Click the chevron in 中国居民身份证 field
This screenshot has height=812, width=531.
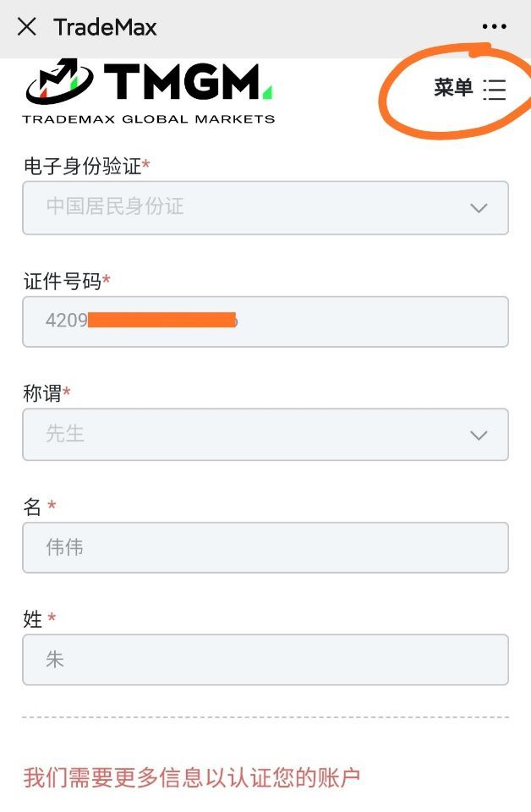479,208
